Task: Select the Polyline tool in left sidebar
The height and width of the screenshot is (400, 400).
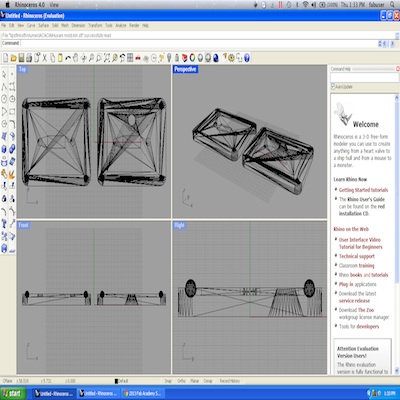Action: tap(4, 87)
